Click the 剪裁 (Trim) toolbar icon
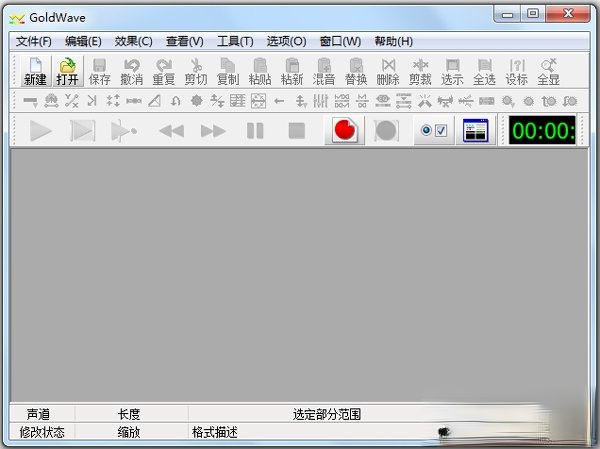Screen dimensions: 600x449 click(420, 72)
